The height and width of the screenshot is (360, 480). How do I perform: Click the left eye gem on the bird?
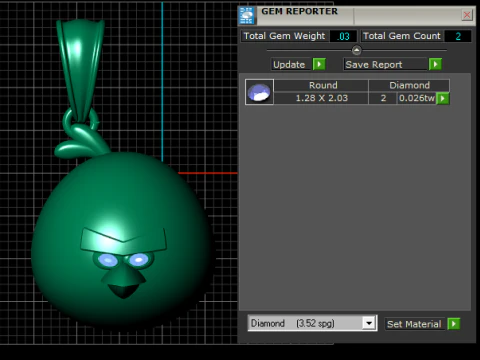[107, 260]
